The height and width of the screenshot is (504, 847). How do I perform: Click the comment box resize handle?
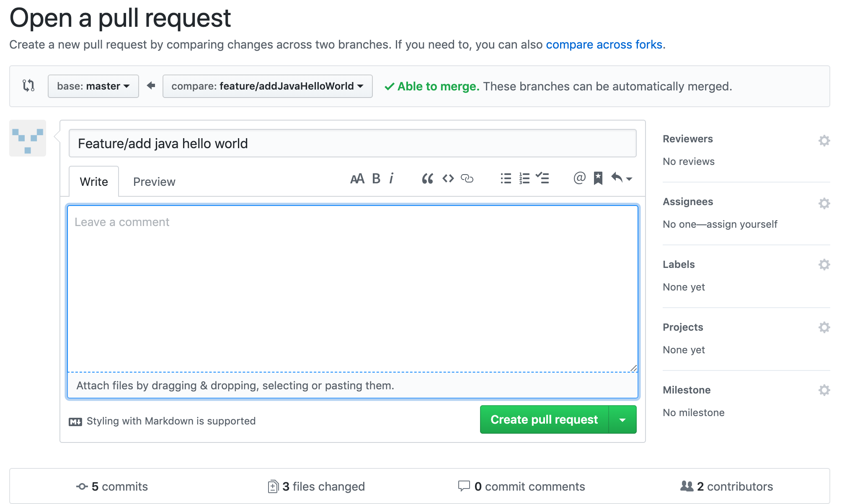click(x=633, y=368)
